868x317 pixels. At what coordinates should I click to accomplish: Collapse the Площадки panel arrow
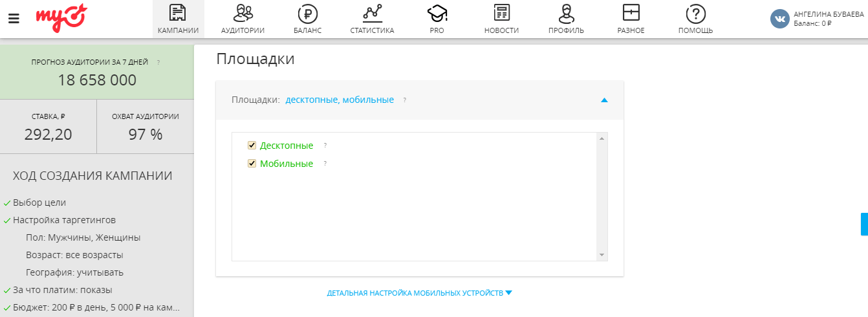coord(604,100)
